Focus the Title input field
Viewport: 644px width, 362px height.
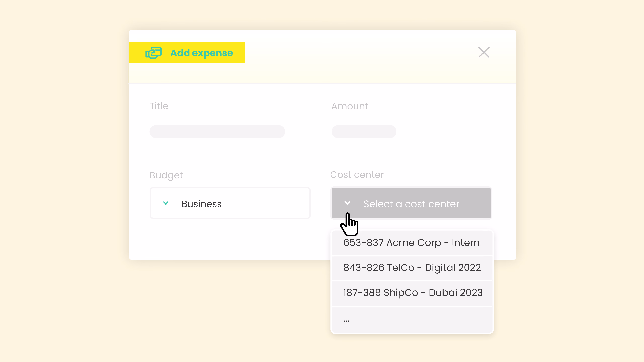click(217, 131)
